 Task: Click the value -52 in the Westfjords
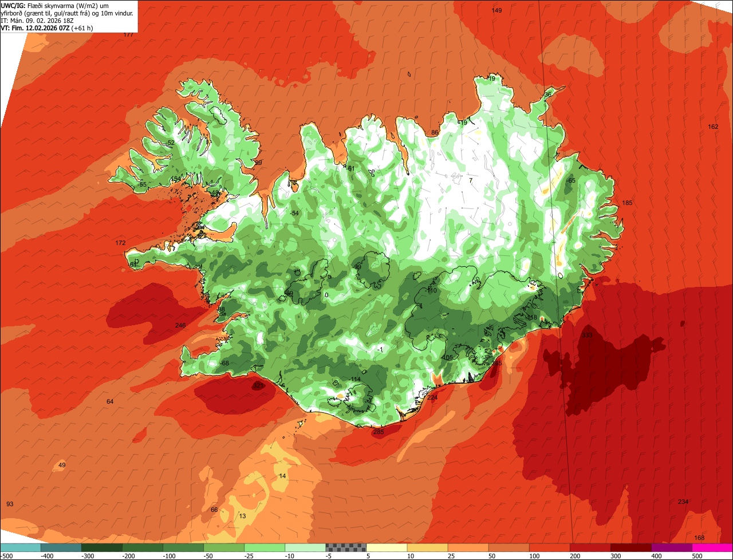click(170, 143)
